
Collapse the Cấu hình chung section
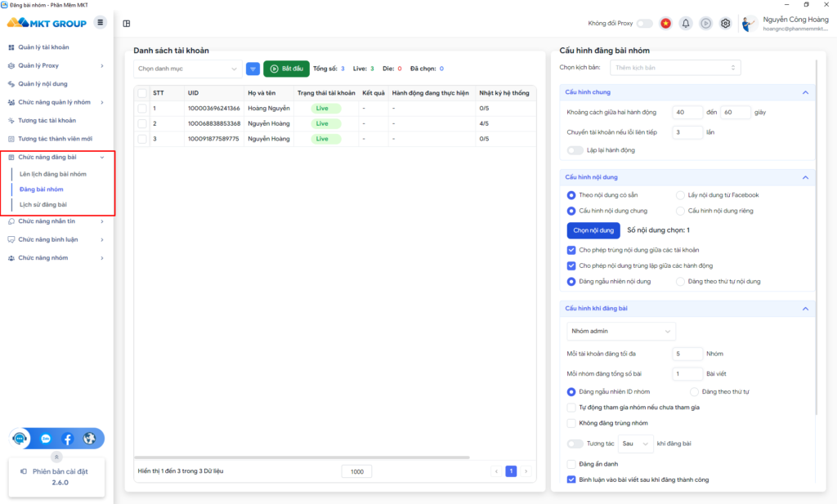805,92
